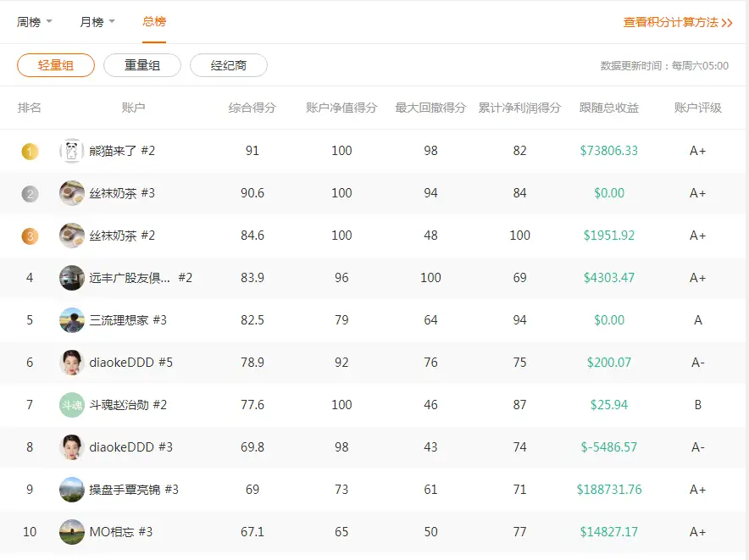This screenshot has width=749, height=560.
Task: Click the 数据更新时间 update notice
Action: 664,66
